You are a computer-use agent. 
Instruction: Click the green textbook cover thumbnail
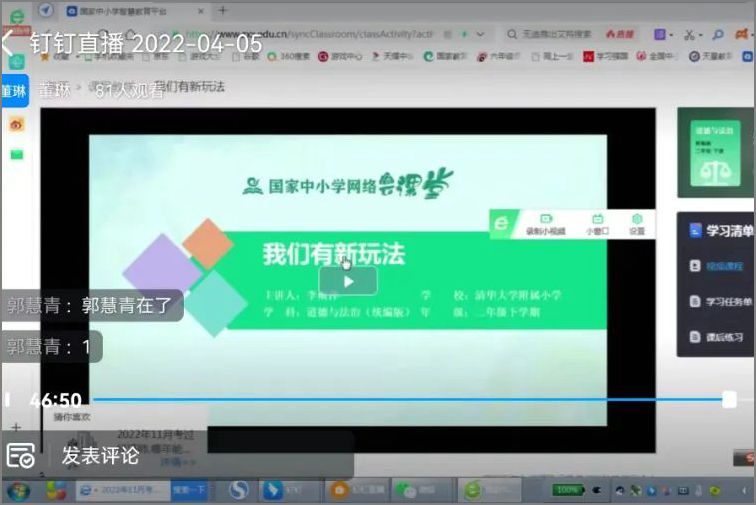(x=716, y=153)
